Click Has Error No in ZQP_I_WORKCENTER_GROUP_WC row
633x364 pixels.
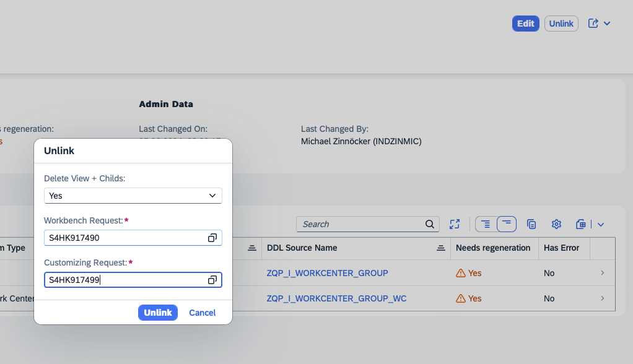pyautogui.click(x=549, y=298)
